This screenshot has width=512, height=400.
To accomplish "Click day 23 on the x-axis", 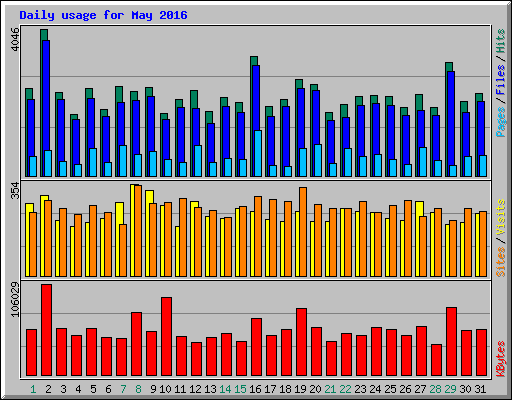I will [360, 389].
